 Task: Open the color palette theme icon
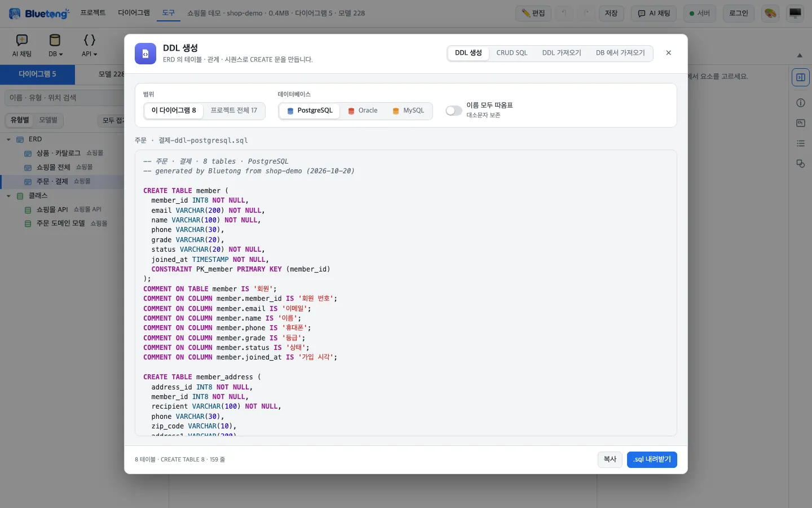(x=770, y=13)
